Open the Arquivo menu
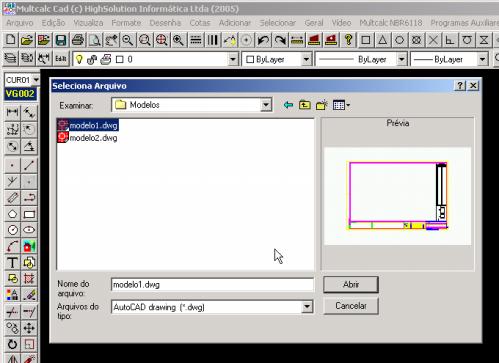This screenshot has width=499, height=363. pyautogui.click(x=20, y=23)
